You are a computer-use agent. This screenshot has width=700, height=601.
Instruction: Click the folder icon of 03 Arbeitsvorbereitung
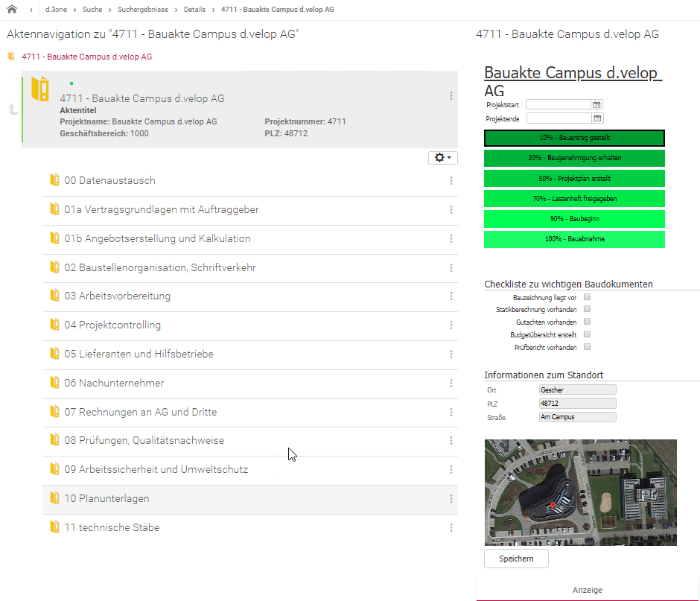click(x=54, y=296)
